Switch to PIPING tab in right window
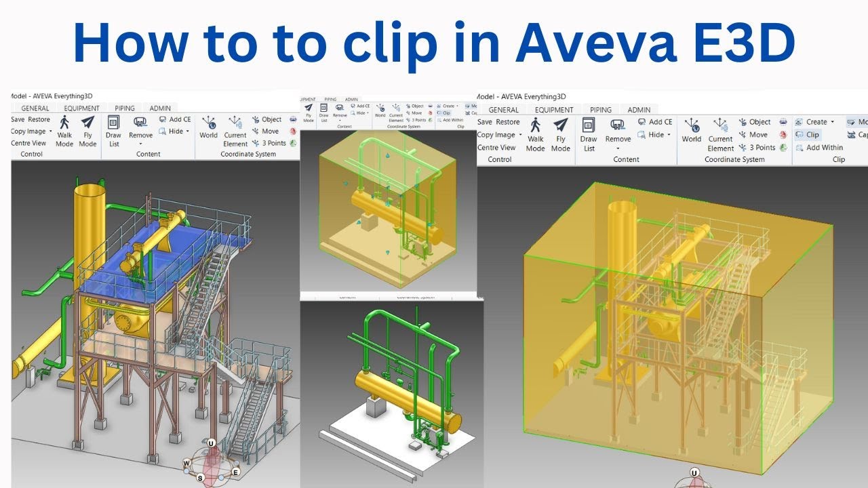 [600, 110]
